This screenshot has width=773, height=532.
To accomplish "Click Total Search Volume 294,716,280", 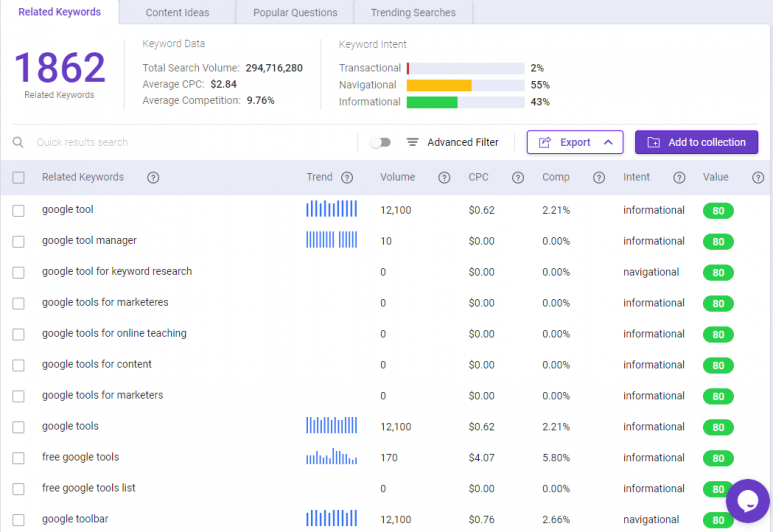I will [274, 68].
